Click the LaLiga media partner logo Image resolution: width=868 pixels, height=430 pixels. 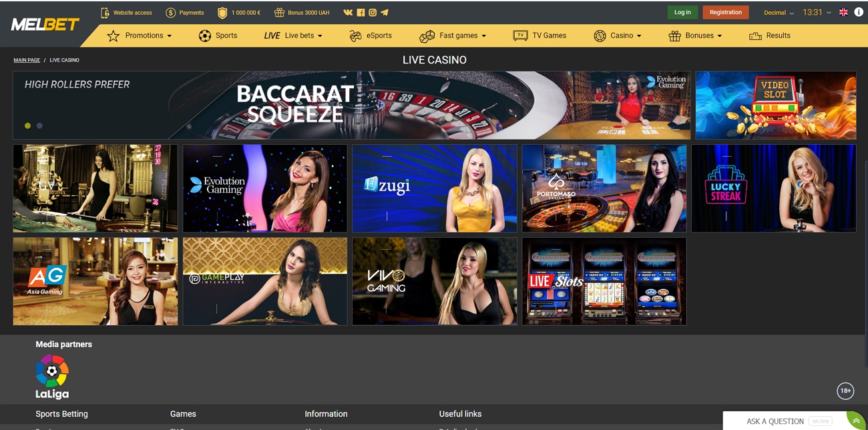click(x=52, y=377)
